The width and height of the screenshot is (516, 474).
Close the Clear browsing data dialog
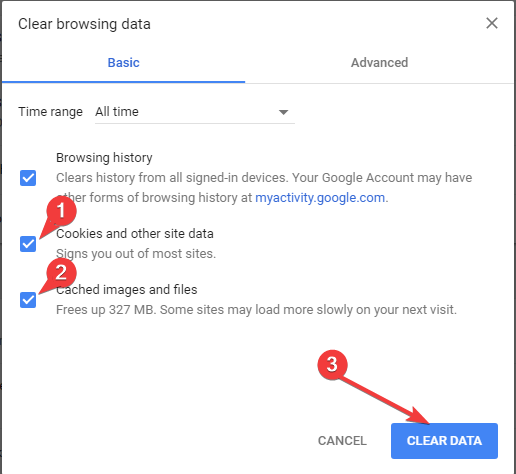(x=492, y=23)
